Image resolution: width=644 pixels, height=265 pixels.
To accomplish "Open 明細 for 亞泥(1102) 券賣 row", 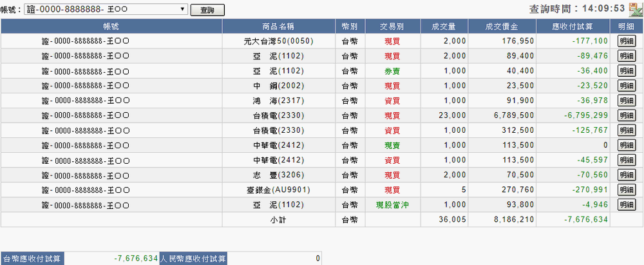I will coord(627,70).
